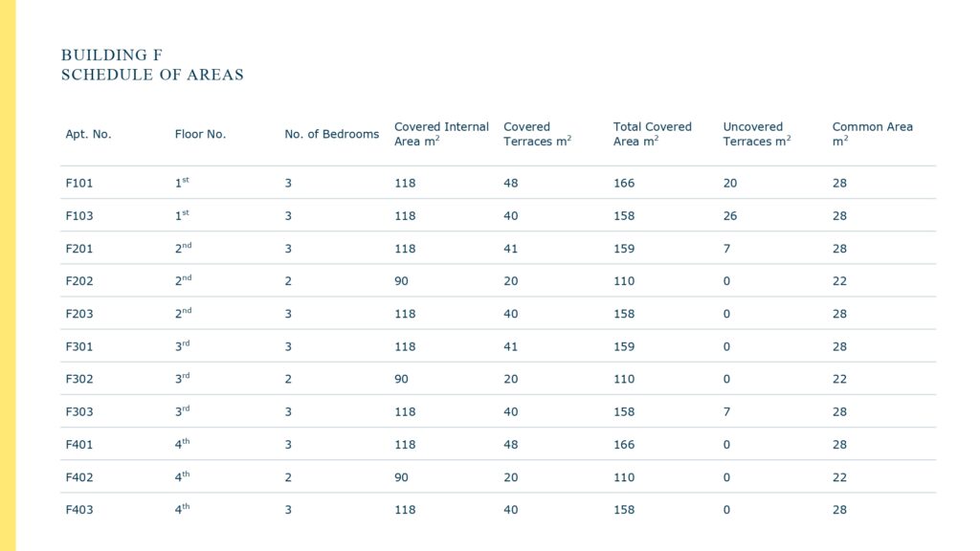Click the Floor No. column header

pyautogui.click(x=200, y=134)
